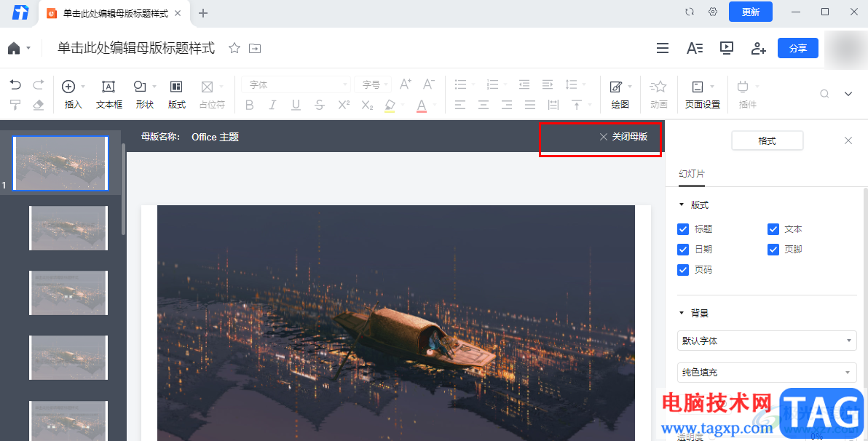
Task: Uncheck the Page Number (页码) checkbox
Action: point(683,270)
